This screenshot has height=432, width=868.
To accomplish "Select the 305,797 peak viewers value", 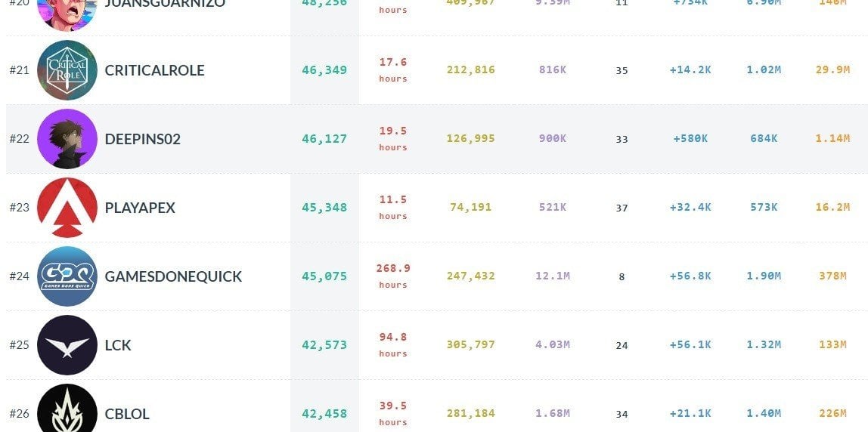I will (x=470, y=344).
